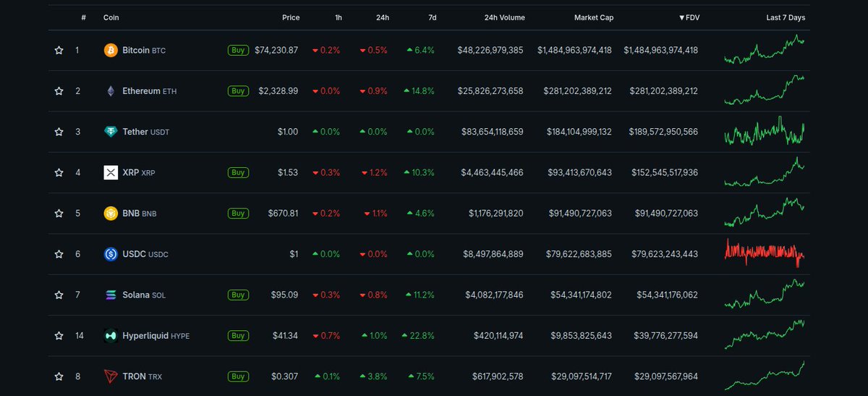Click Solana market cap $54,341,174,802
The width and height of the screenshot is (868, 396).
coord(577,295)
